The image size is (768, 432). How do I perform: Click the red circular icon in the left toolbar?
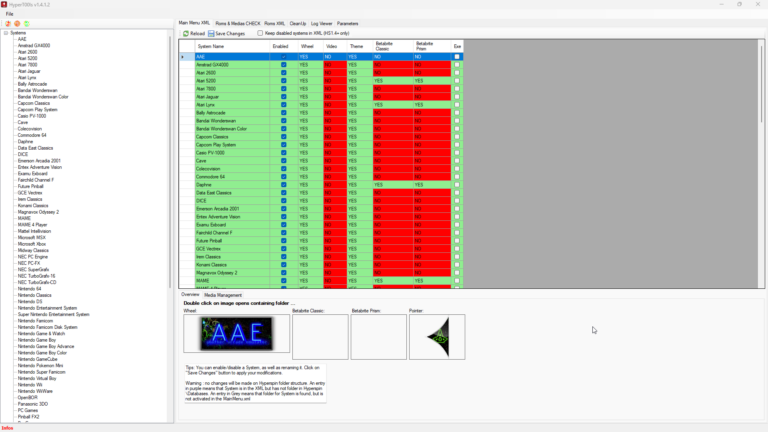[x=8, y=24]
